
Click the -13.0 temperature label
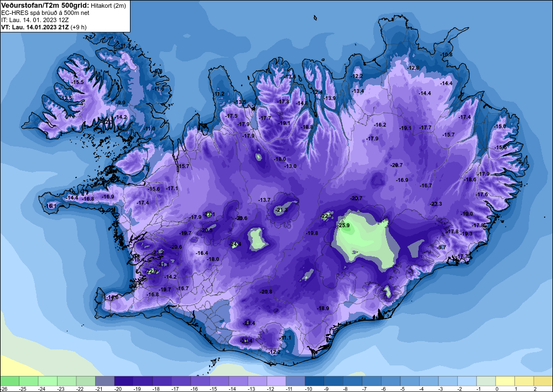pos(291,166)
